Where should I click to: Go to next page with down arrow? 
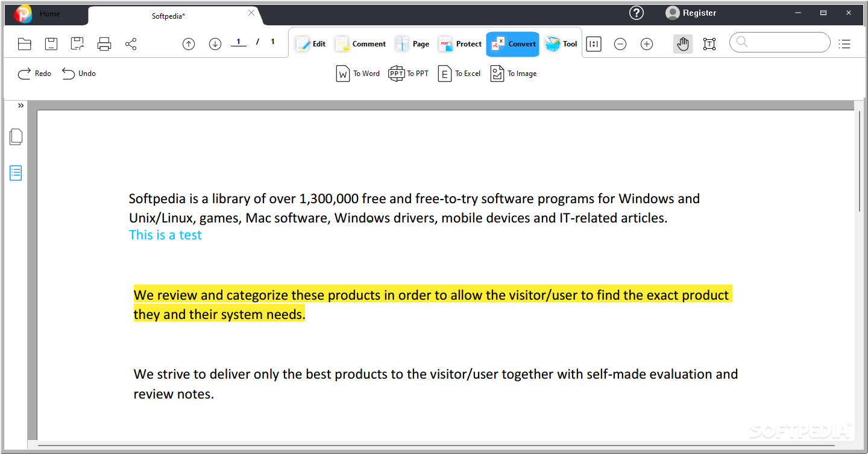pyautogui.click(x=215, y=44)
